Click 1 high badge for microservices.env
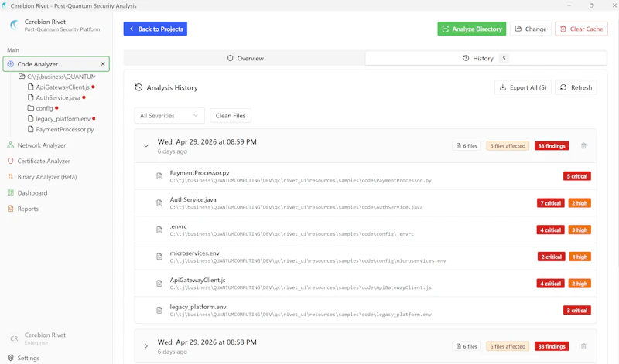Viewport: 619px width, 364px height. click(580, 257)
